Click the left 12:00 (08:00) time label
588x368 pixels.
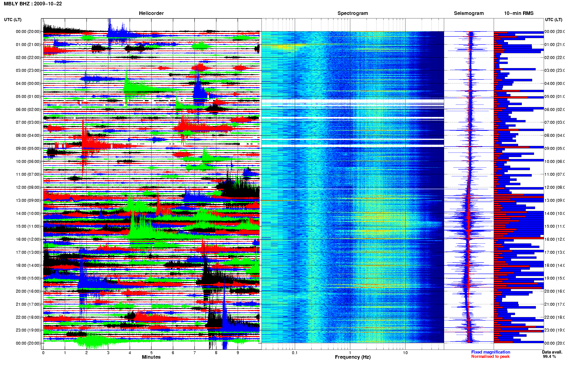point(28,187)
